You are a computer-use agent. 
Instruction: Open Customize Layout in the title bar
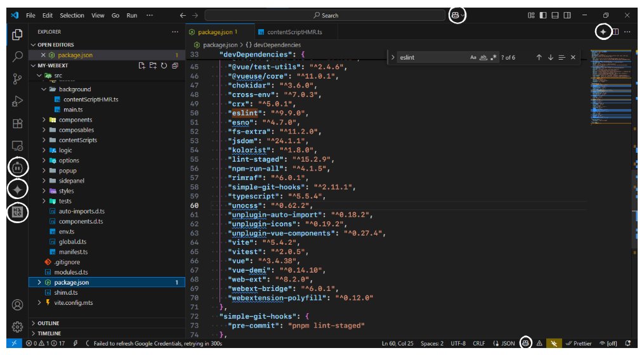pos(531,15)
